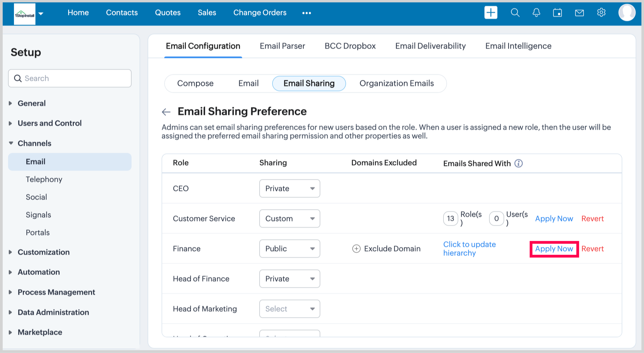
Task: Expand the Users and Control section
Action: (x=49, y=123)
